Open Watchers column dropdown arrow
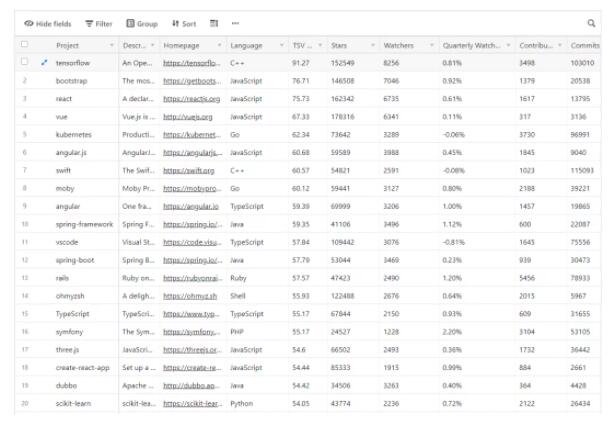 pos(432,45)
